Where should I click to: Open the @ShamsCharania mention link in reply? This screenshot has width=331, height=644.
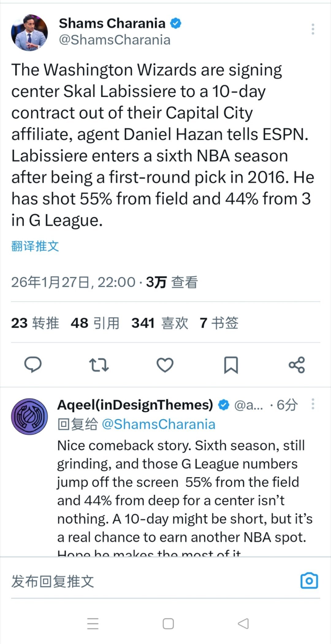158,424
